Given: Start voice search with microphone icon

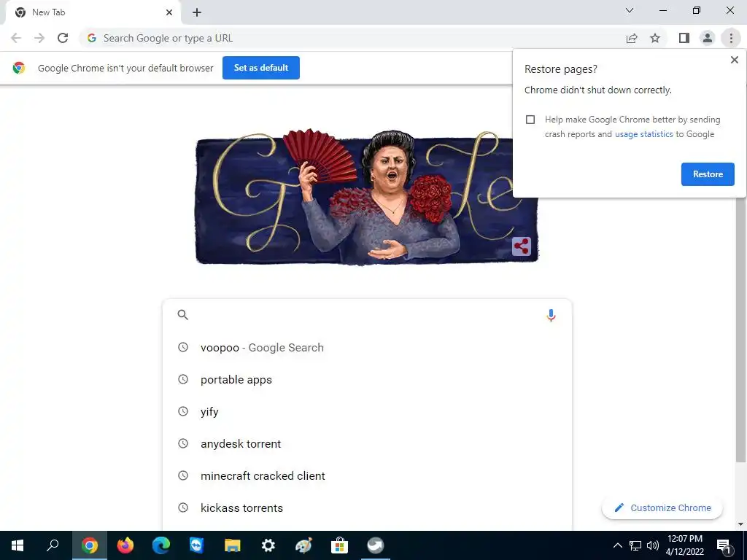Looking at the screenshot, I should (551, 315).
